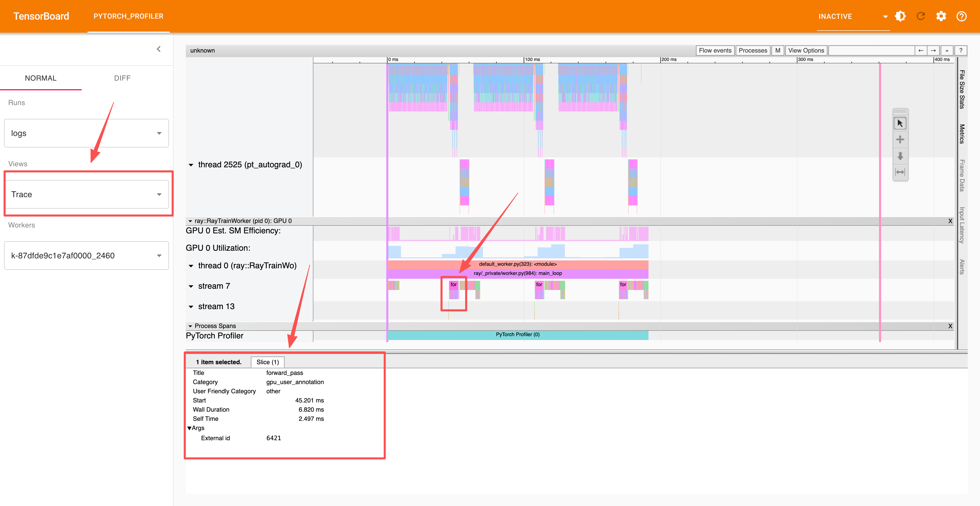Activate the zoom tool in trace toolbar
Image resolution: width=980 pixels, height=506 pixels.
click(900, 156)
